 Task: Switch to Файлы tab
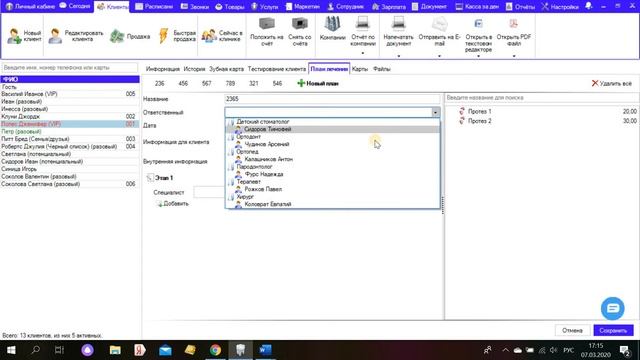(382, 69)
